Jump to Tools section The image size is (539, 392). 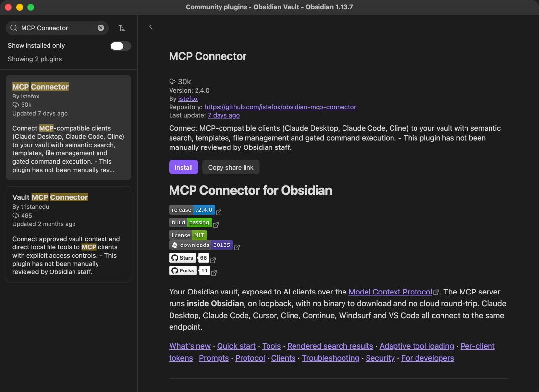[x=271, y=346]
